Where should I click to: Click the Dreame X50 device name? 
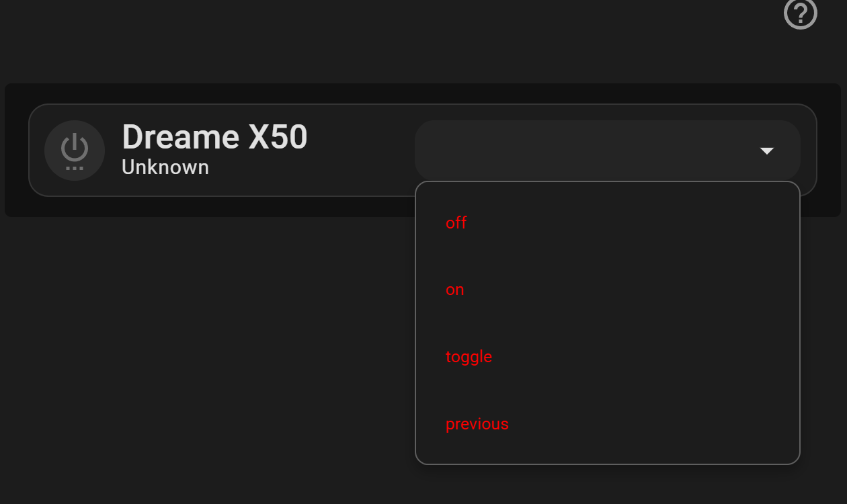(214, 137)
